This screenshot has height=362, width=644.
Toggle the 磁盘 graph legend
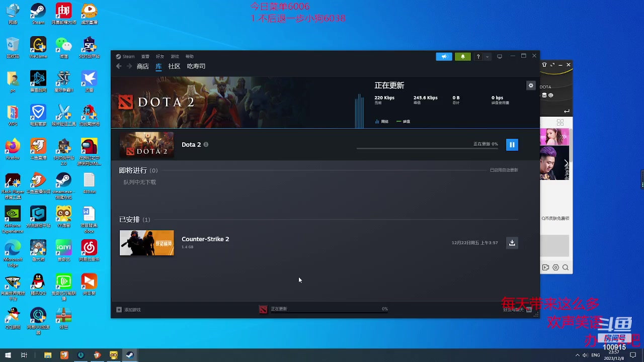404,122
